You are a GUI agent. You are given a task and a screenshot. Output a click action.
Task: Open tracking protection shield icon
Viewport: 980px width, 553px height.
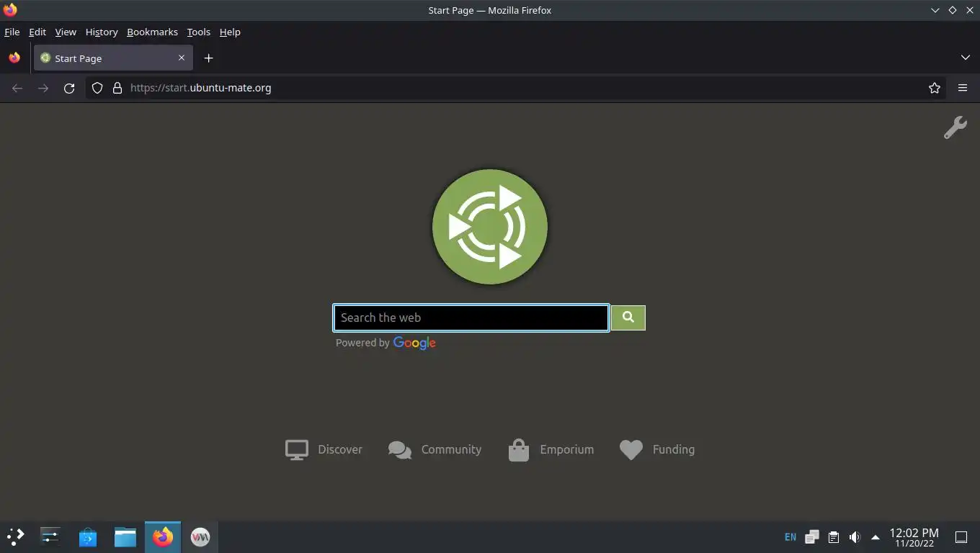[97, 88]
